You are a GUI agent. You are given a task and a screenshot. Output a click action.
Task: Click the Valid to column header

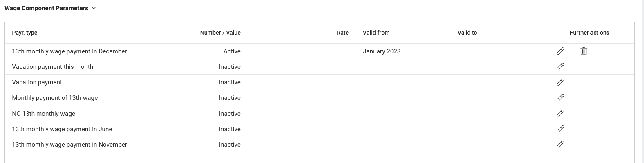[x=467, y=33]
